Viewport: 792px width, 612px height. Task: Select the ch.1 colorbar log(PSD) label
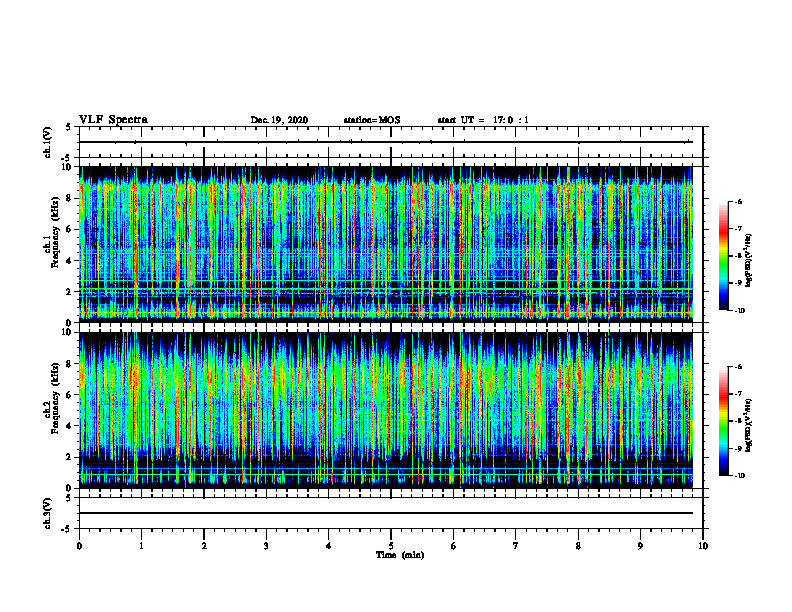749,260
